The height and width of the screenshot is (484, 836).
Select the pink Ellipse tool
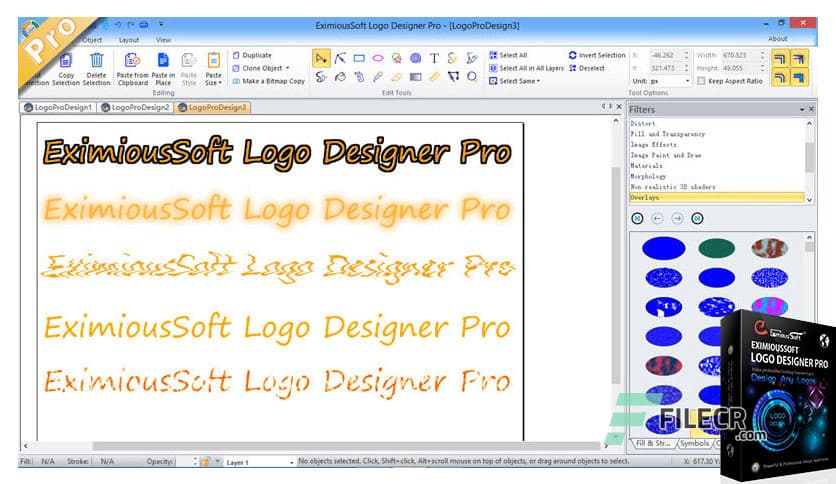[x=378, y=58]
